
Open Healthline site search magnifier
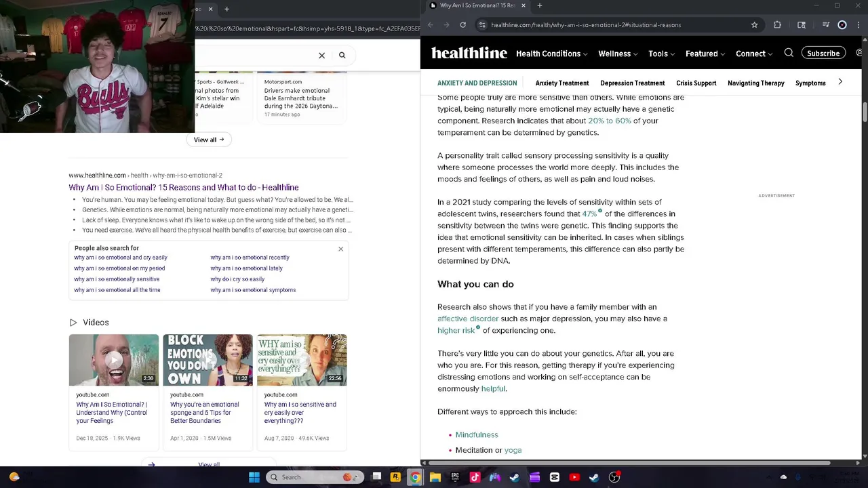point(789,53)
